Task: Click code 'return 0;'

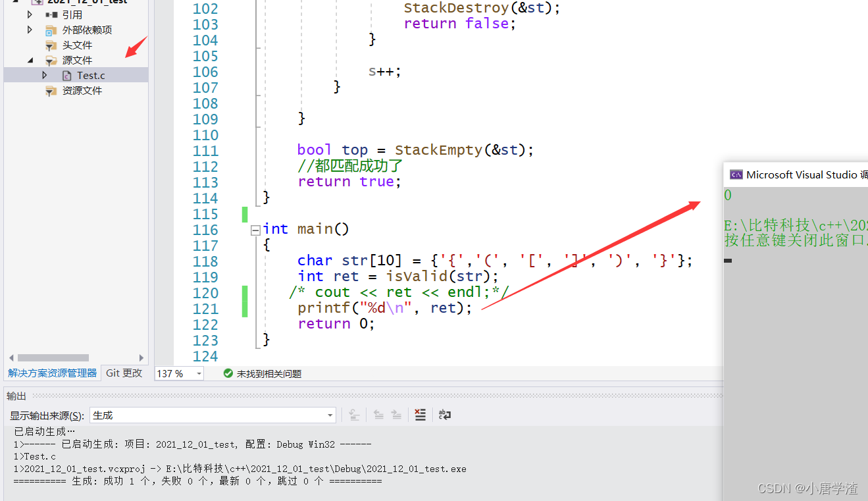Action: [x=336, y=324]
